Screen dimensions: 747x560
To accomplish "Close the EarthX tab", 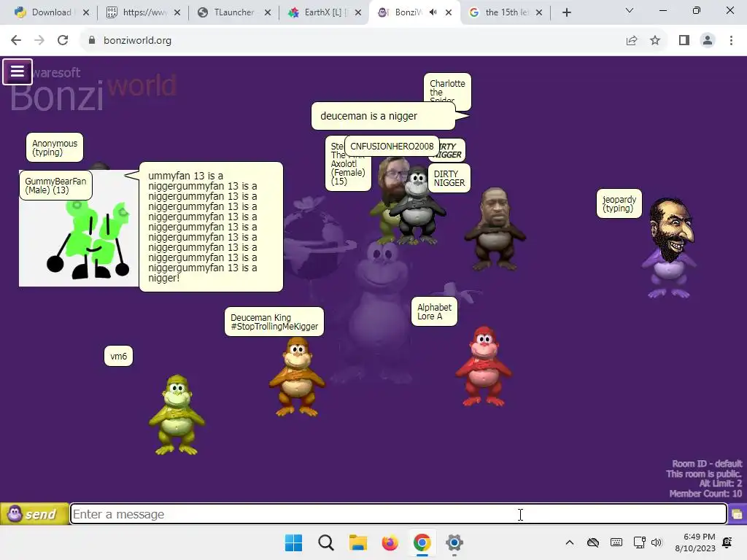I will (x=358, y=12).
